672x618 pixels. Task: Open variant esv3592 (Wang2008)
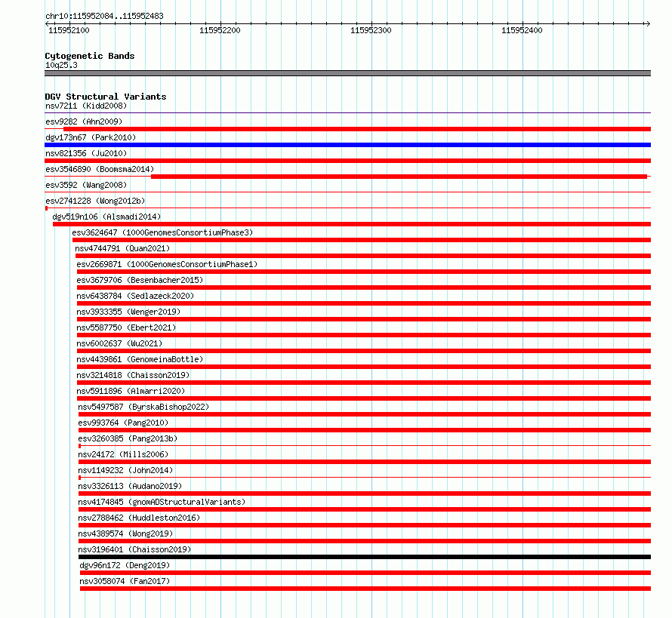(x=86, y=185)
